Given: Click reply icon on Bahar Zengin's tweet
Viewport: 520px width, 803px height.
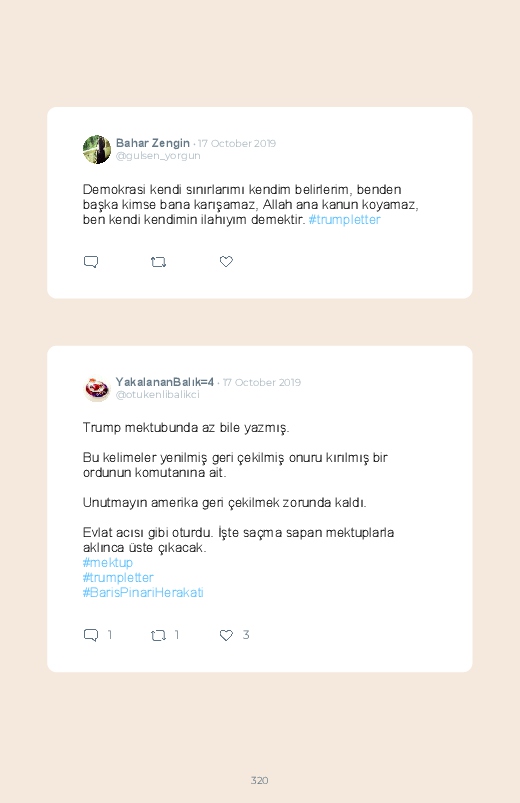Looking at the screenshot, I should click(91, 262).
